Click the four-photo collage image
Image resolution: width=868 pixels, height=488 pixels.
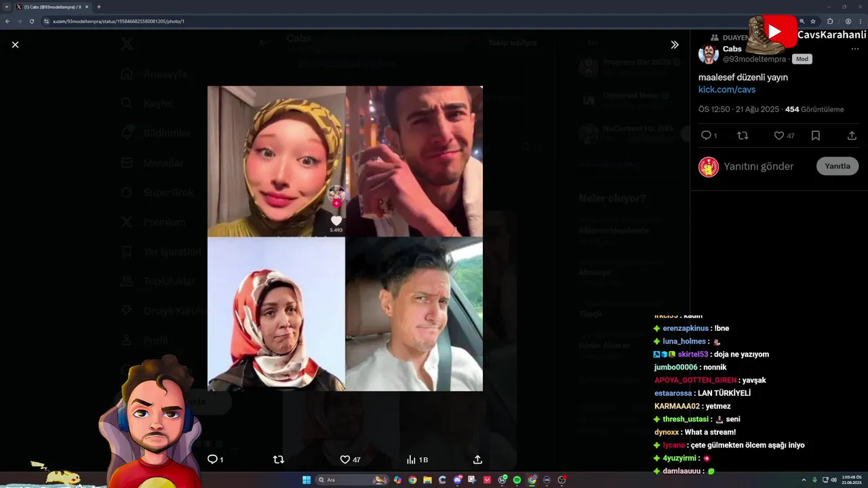coord(345,239)
